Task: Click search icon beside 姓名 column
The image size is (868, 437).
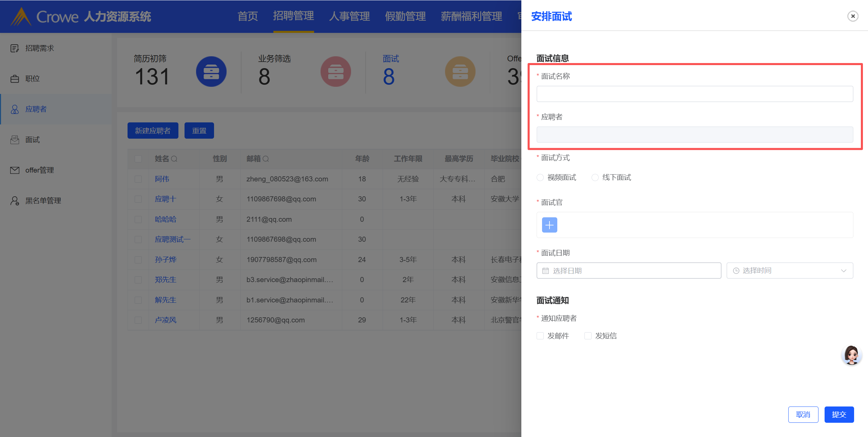Action: click(x=174, y=159)
